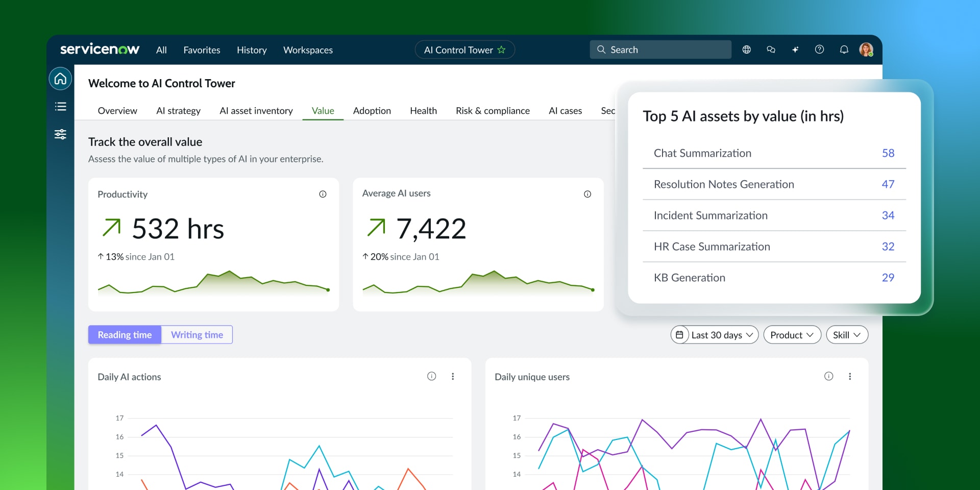Unfavorite AI Control Tower via the star
This screenshot has width=980, height=490.
pyautogui.click(x=502, y=50)
